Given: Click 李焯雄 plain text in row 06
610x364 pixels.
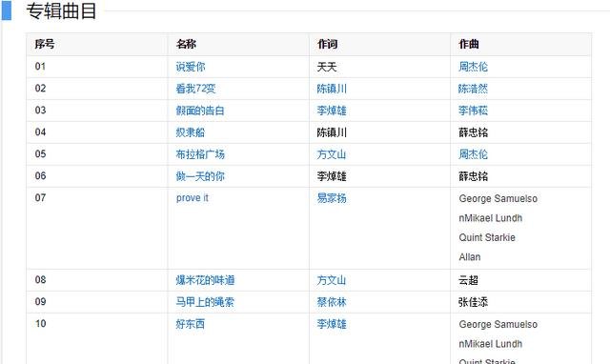Looking at the screenshot, I should [x=332, y=176].
